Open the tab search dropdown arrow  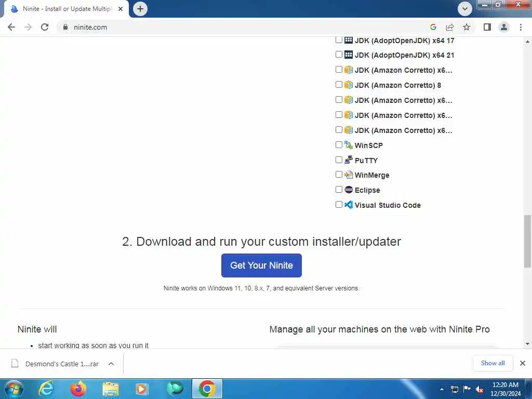[465, 9]
